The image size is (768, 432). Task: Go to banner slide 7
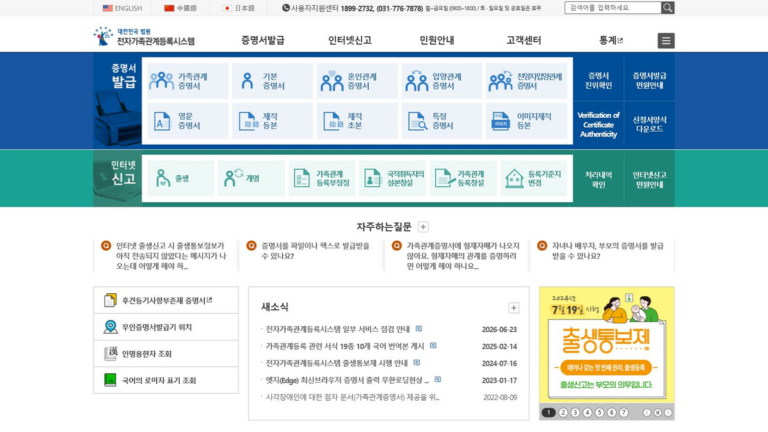(624, 412)
